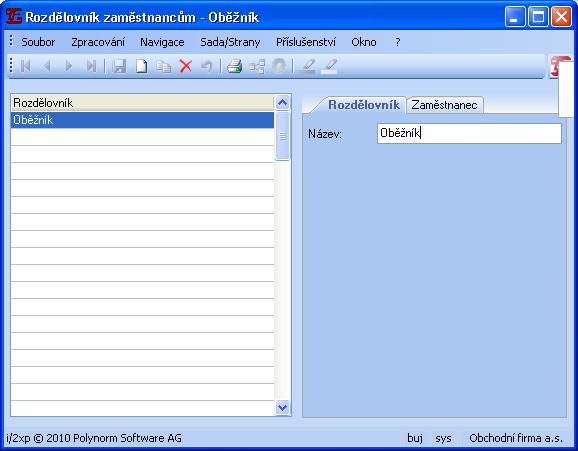The width and height of the screenshot is (578, 451).
Task: Jump to last record toolbar icon
Action: point(91,66)
